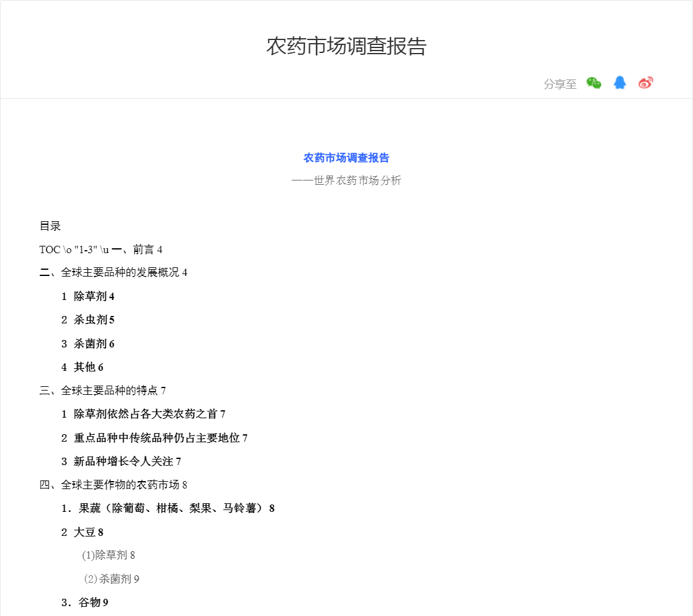Click the sub-entry (1)除草剂 8
The height and width of the screenshot is (616, 693).
[108, 556]
